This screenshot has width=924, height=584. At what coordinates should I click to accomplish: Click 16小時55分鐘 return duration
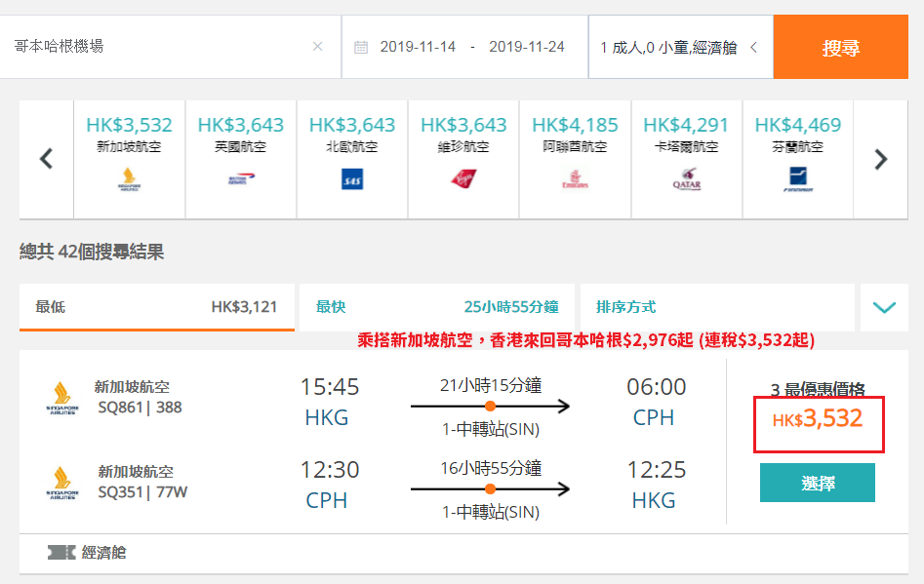491,469
